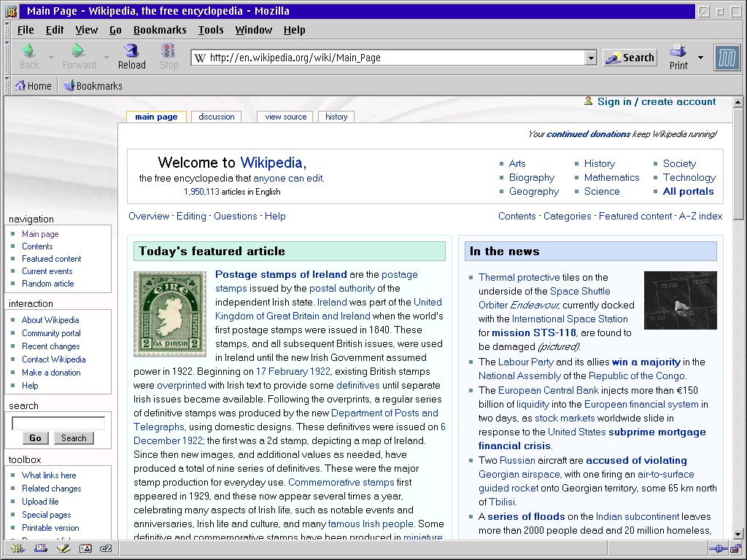Go to Home on the personal toolbar

pyautogui.click(x=33, y=86)
